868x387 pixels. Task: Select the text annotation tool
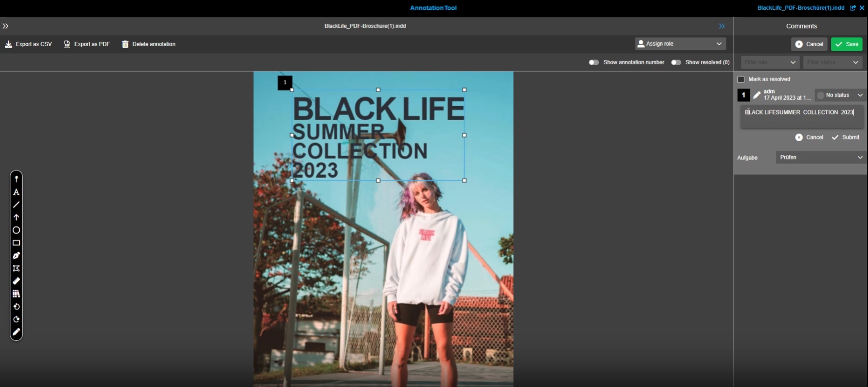click(x=16, y=192)
